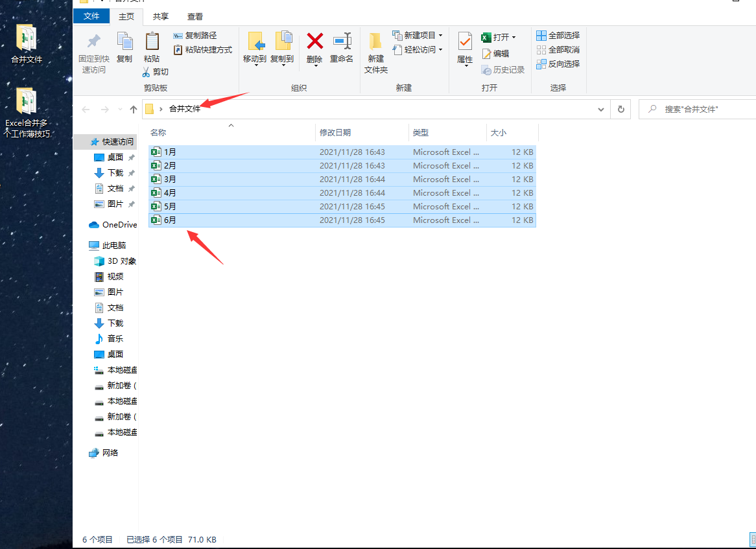Click the 2021/11/28 16:45 date of 6月

coord(352,220)
